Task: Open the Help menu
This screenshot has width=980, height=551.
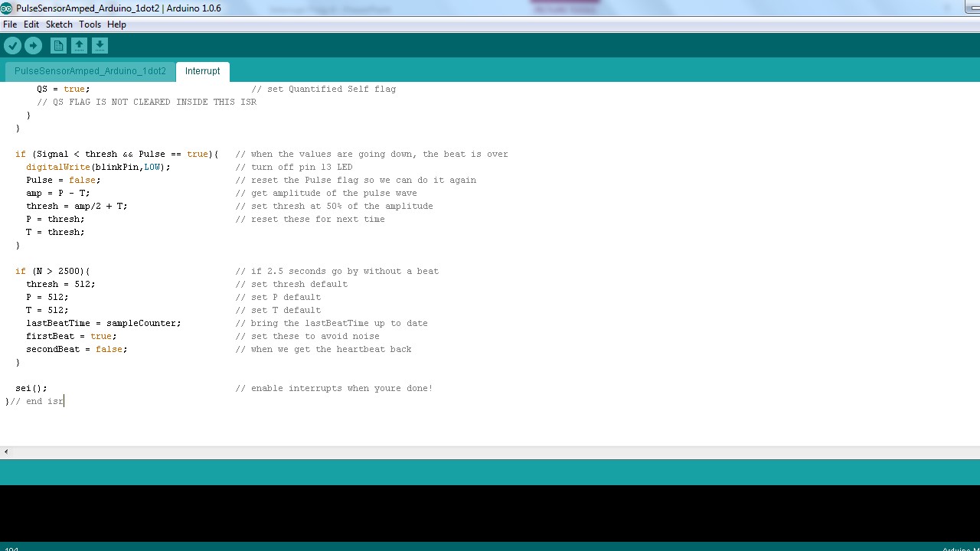Action: [116, 24]
